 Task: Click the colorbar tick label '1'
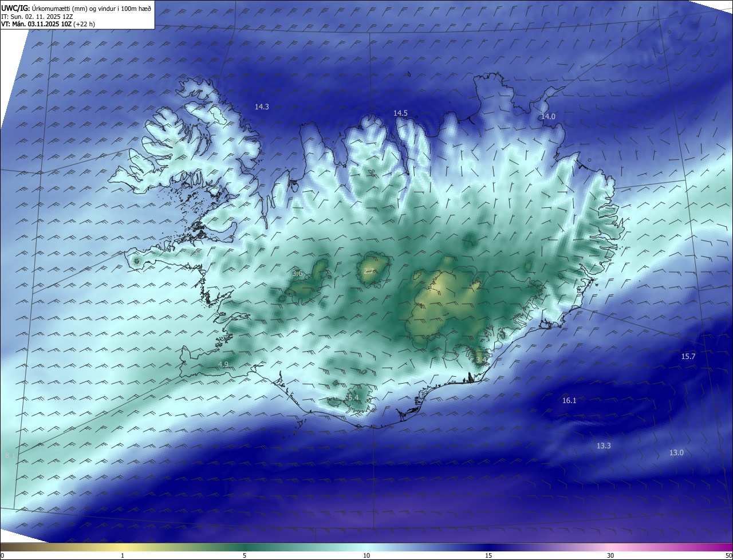click(x=123, y=555)
